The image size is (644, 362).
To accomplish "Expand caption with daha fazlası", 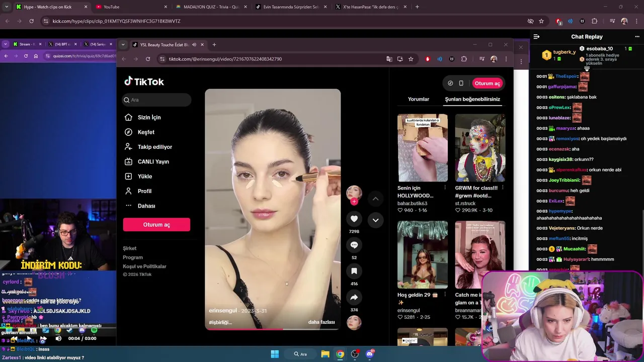I will (x=321, y=322).
